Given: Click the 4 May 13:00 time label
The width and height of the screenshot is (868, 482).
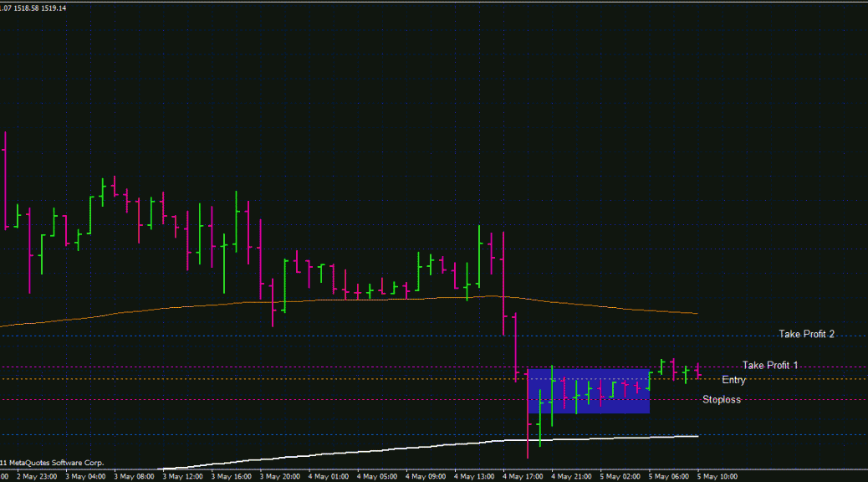Looking at the screenshot, I should pyautogui.click(x=474, y=476).
